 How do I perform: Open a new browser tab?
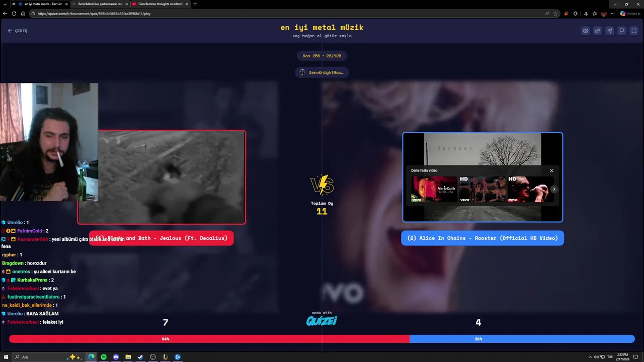click(195, 4)
